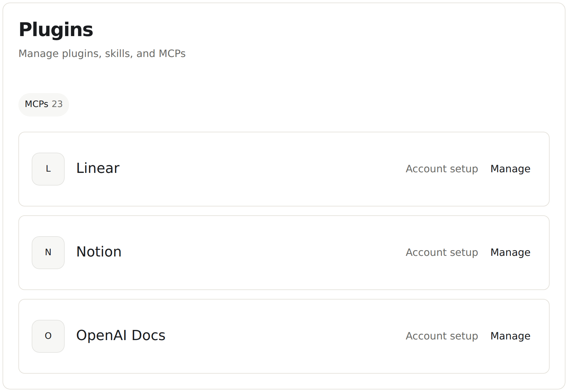Screen dimensions: 568x392
Task: Click the OpenAI Docs plugin name
Action: (121, 335)
